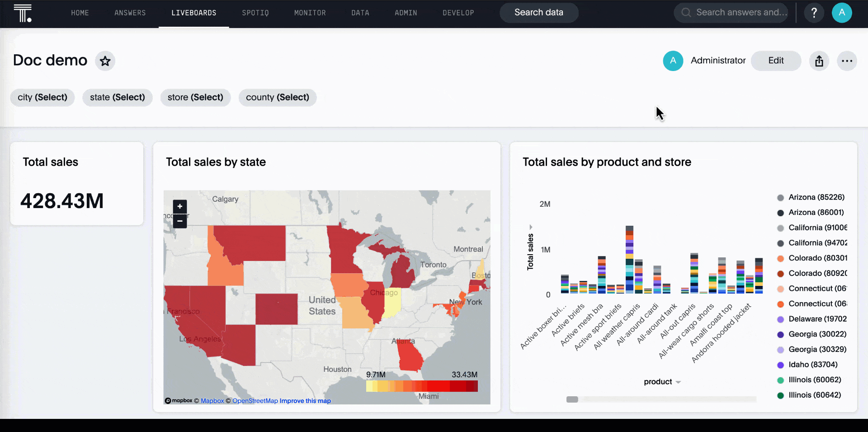Click the ThoughtSpot logo icon
The height and width of the screenshot is (432, 868).
[22, 13]
